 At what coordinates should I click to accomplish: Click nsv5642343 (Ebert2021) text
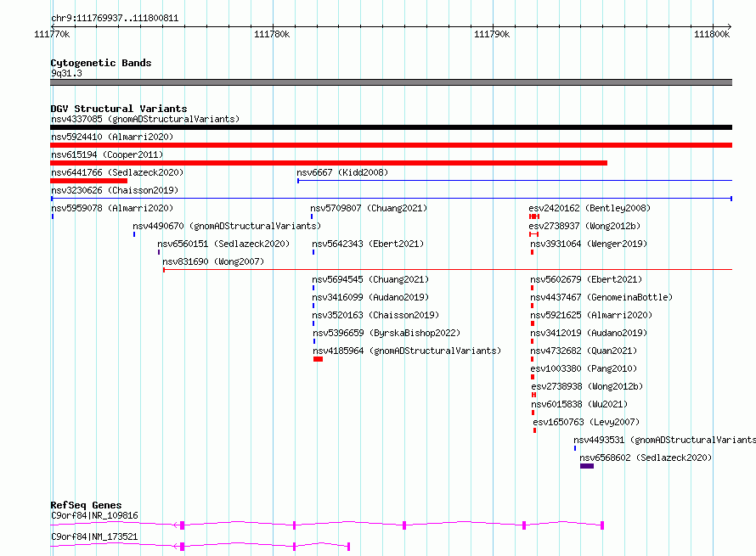tap(368, 244)
